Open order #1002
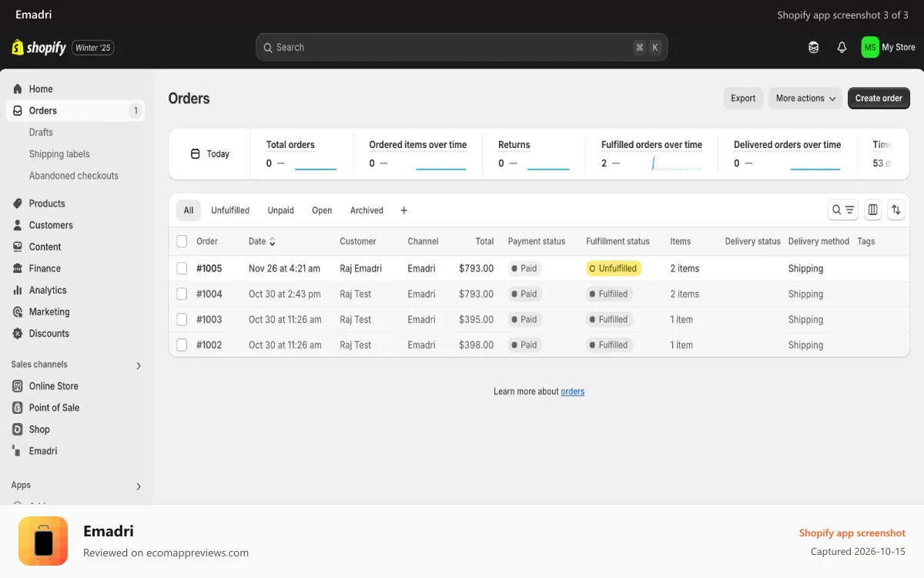This screenshot has width=924, height=578. [x=209, y=344]
